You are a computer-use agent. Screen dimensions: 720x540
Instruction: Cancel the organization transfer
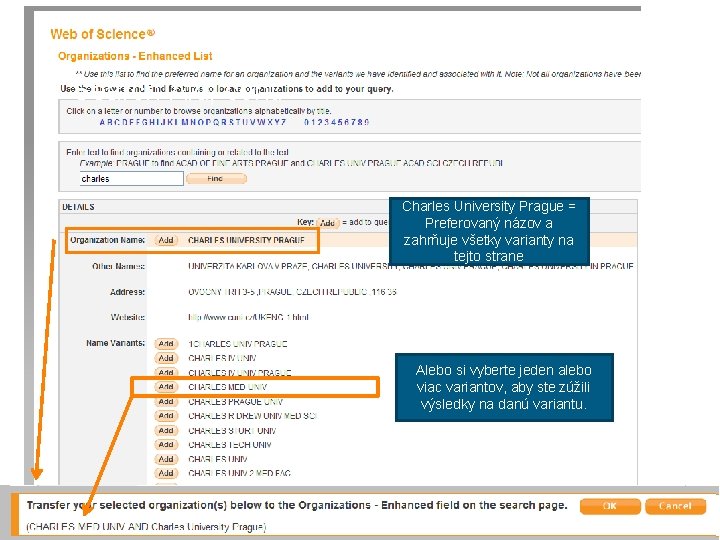point(675,506)
